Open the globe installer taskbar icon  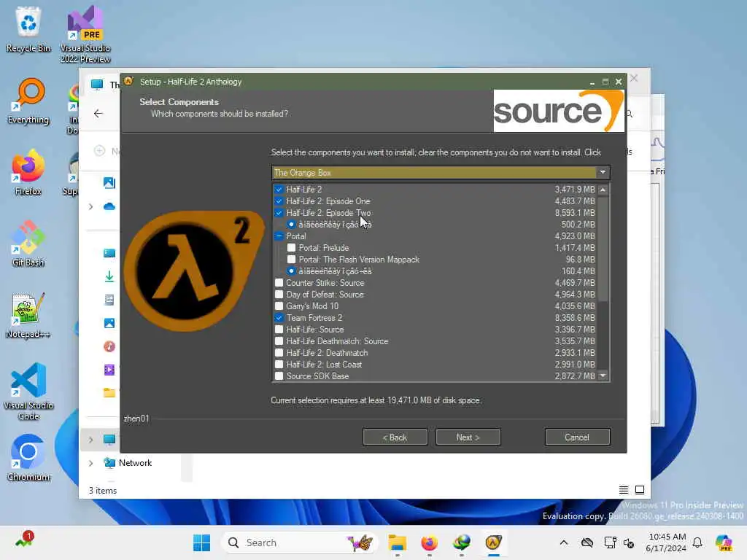coord(461,542)
